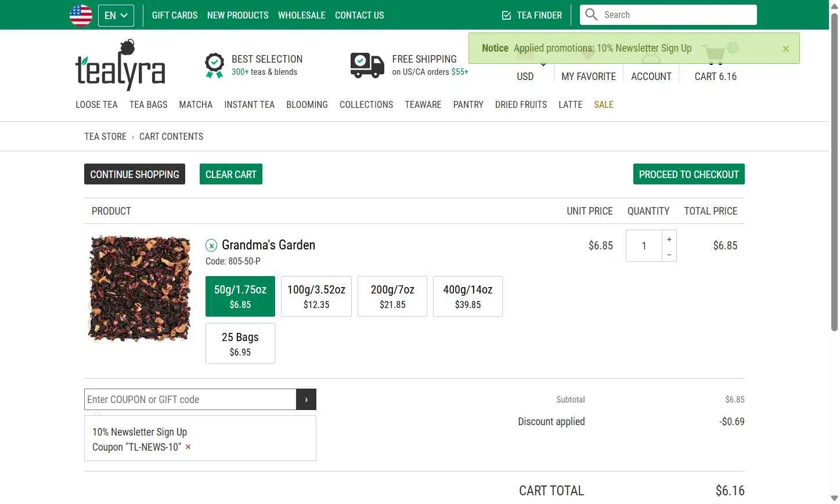Image resolution: width=840 pixels, height=504 pixels.
Task: Open Contact Us page
Action: point(359,15)
